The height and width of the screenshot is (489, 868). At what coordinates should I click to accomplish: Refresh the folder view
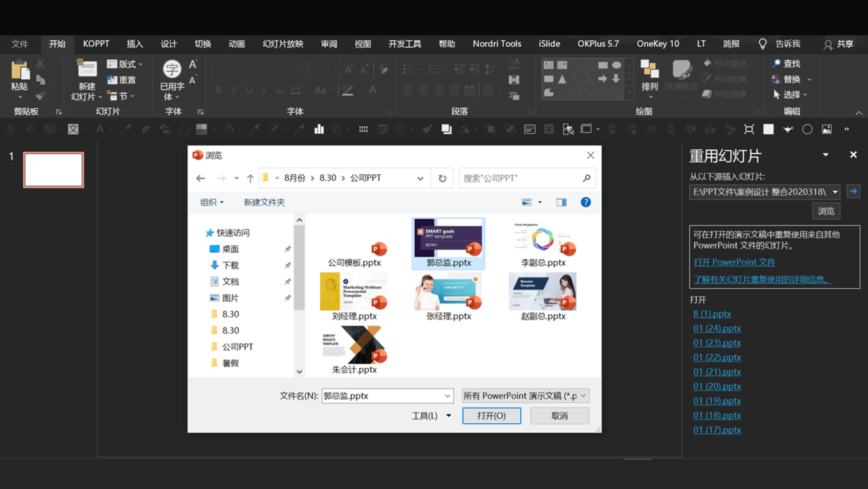pyautogui.click(x=442, y=179)
